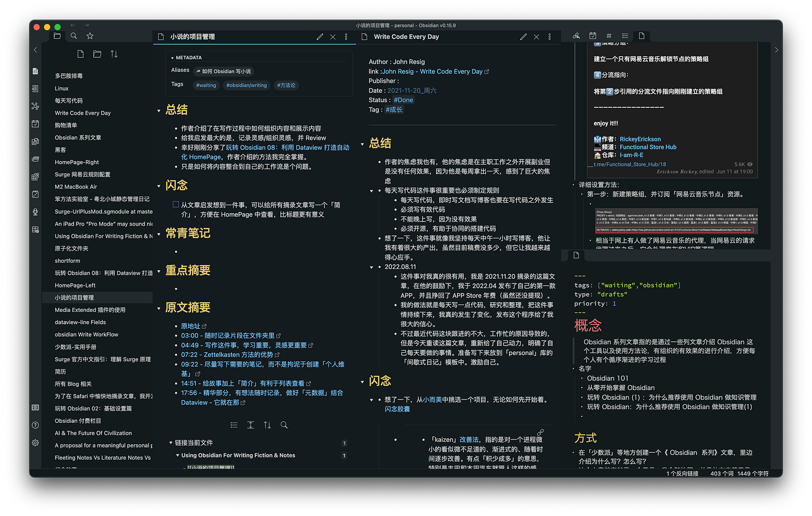Click the 1 个反向链接 status bar item
812x516 pixels.
[x=682, y=474]
